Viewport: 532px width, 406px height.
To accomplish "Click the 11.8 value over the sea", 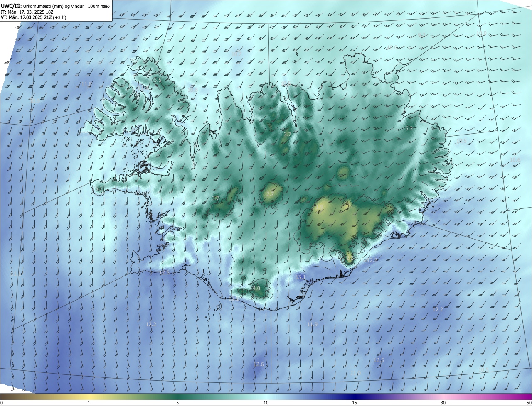I will (x=86, y=84).
